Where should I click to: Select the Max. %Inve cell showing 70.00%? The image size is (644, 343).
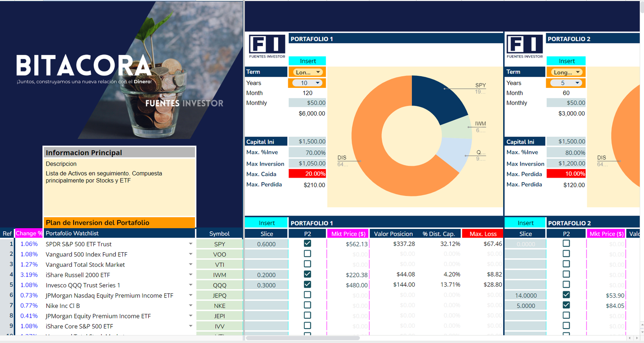308,153
